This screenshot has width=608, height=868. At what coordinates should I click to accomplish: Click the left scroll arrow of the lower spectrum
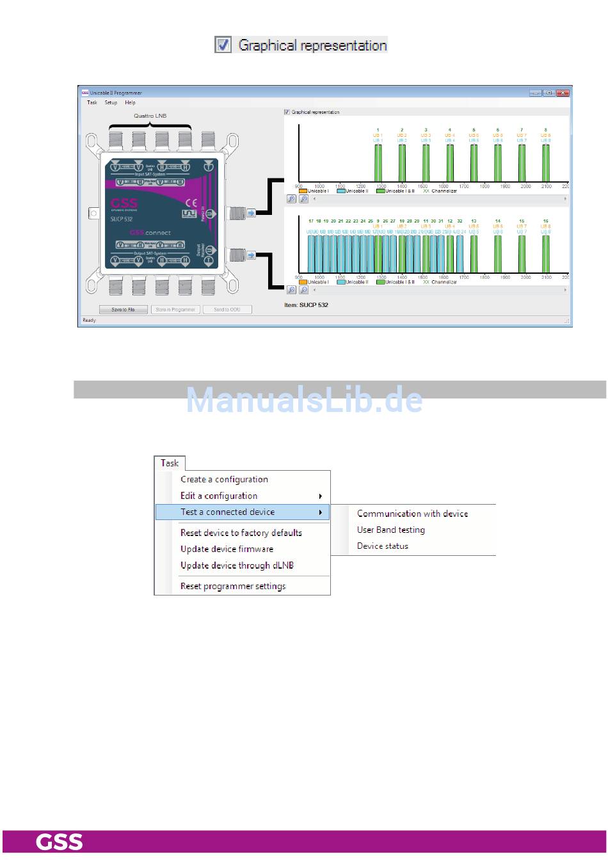[314, 290]
